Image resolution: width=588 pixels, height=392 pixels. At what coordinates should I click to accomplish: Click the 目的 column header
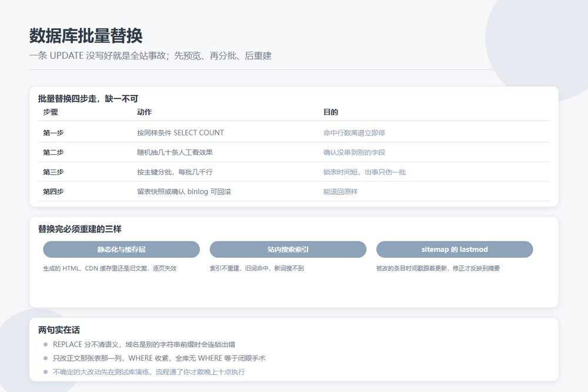pyautogui.click(x=330, y=112)
